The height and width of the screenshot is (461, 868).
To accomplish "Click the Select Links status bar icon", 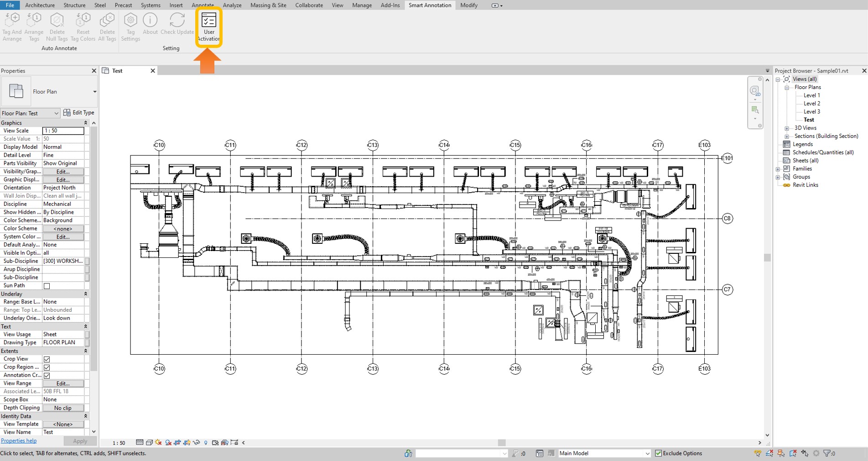I will coord(758,453).
